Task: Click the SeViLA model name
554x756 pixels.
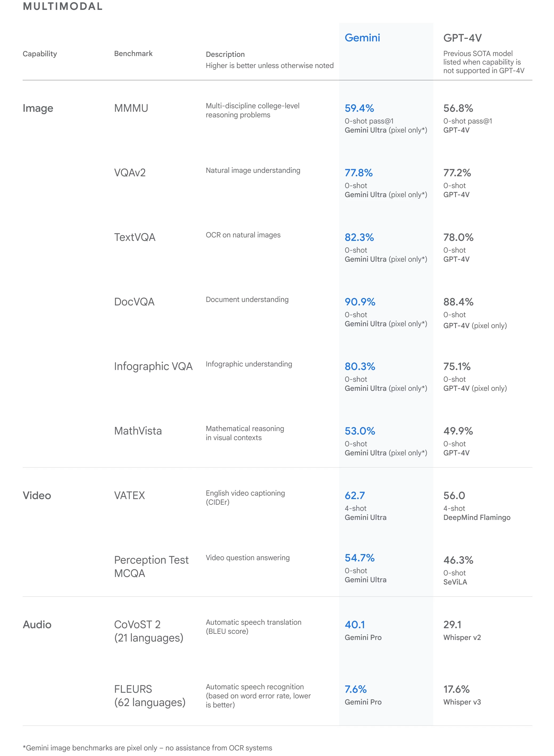Action: (x=455, y=582)
